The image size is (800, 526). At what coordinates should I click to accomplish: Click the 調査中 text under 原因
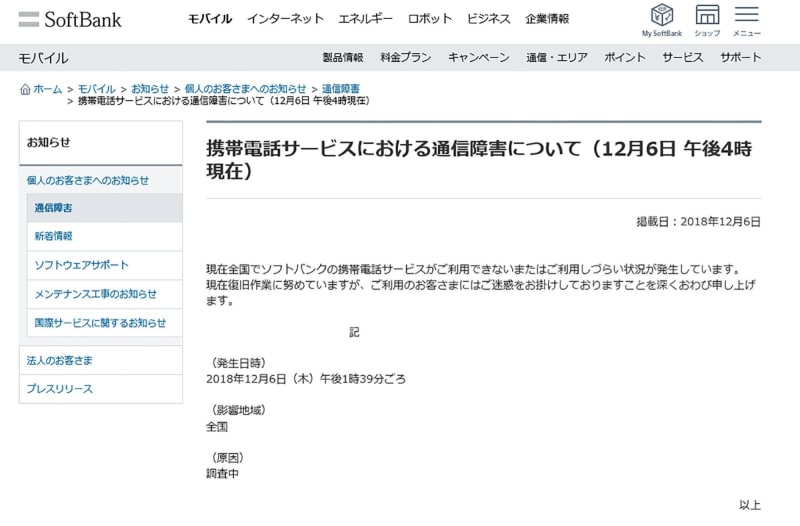(x=222, y=473)
